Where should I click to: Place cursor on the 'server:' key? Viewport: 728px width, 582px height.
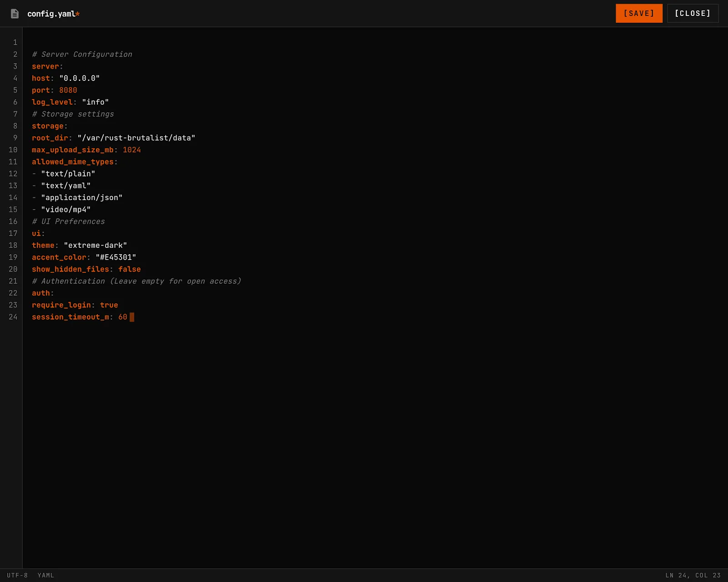(x=47, y=66)
